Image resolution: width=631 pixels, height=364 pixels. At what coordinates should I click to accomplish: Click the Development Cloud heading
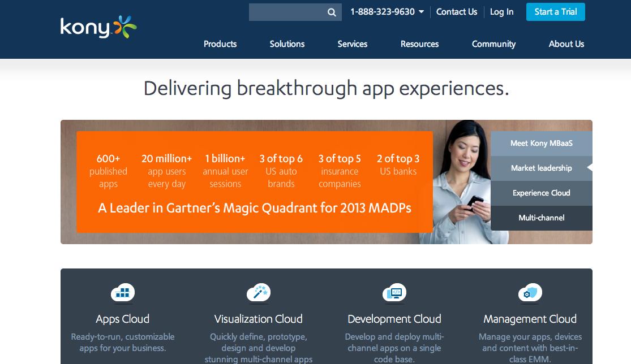coord(394,319)
